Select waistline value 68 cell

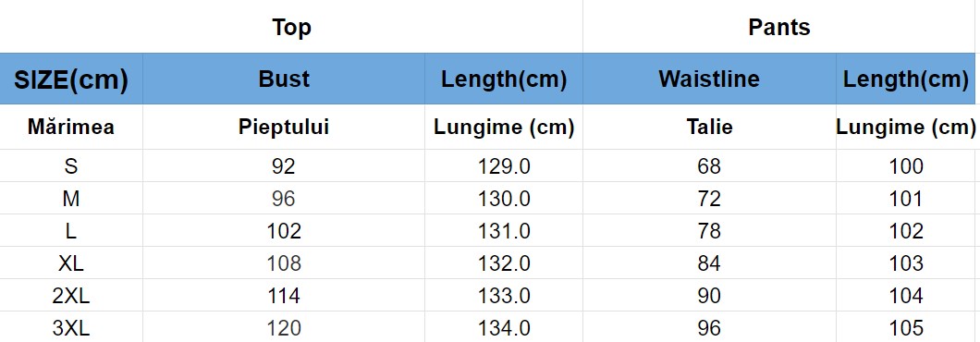[x=709, y=165]
